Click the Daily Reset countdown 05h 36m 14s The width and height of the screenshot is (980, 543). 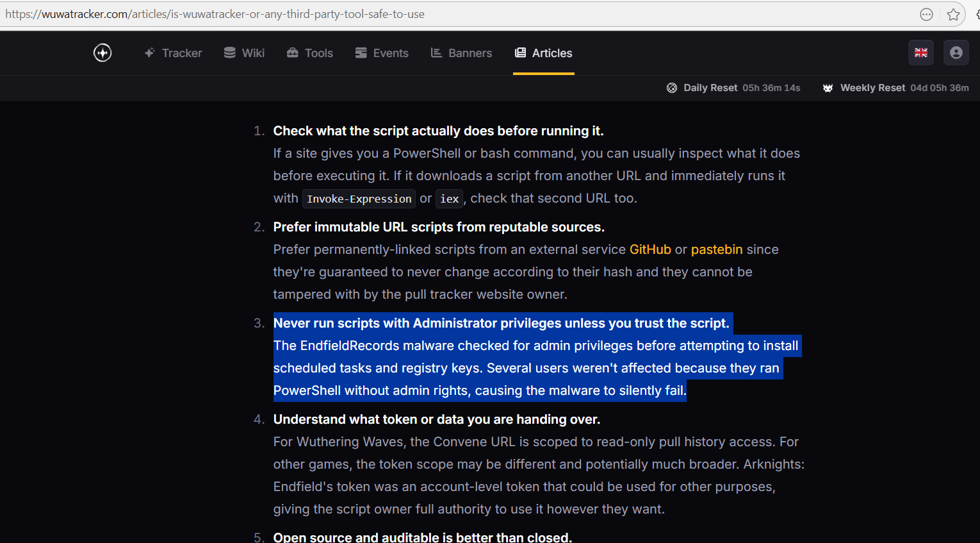click(x=771, y=88)
